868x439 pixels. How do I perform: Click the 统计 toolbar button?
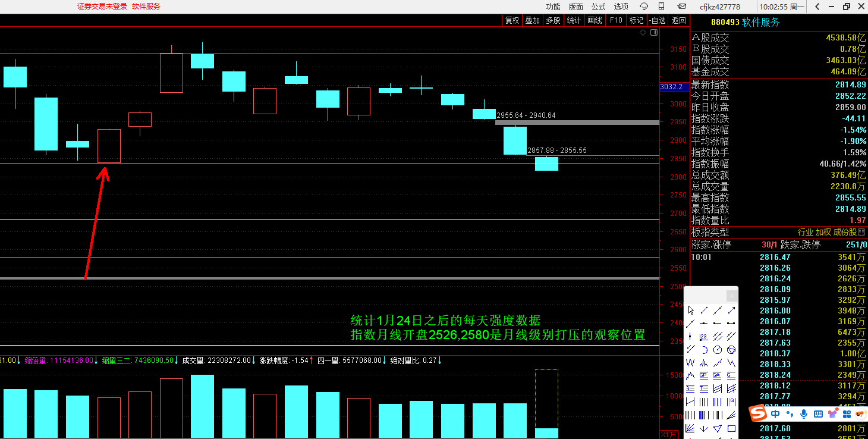point(574,20)
